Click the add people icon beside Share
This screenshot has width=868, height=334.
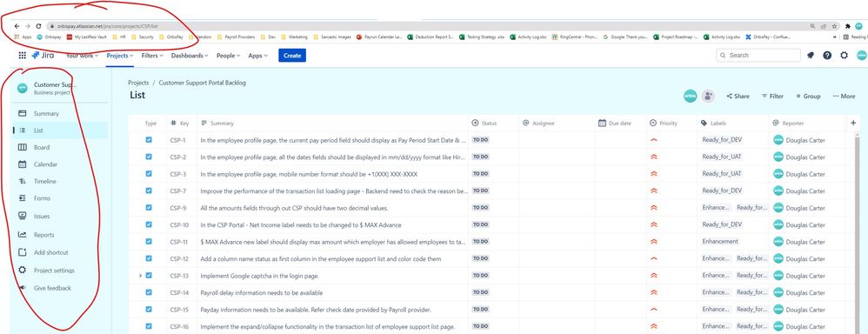tap(708, 96)
